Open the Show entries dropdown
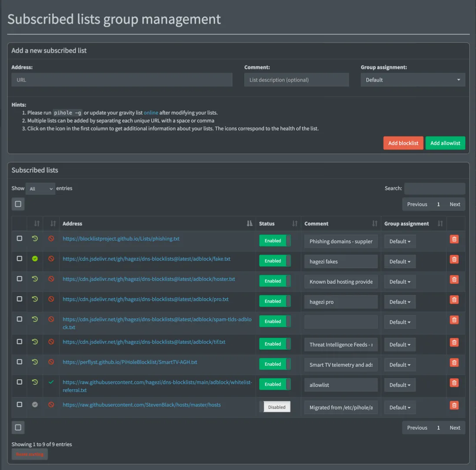 (x=40, y=188)
